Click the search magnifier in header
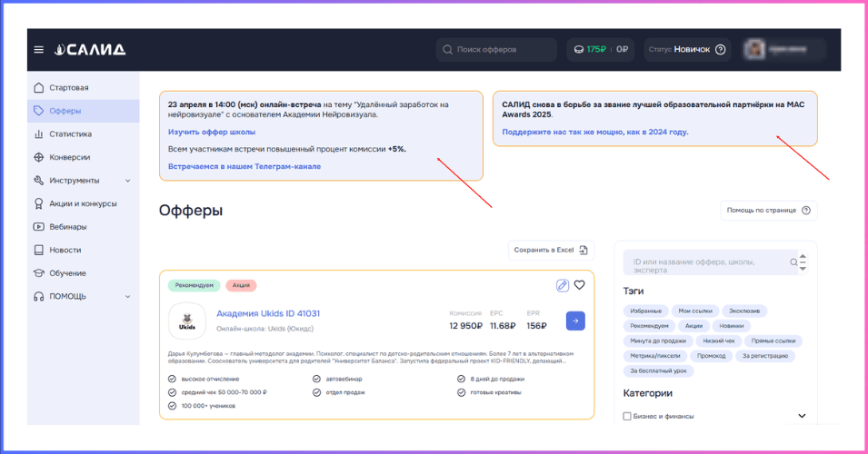This screenshot has height=454, width=868. coord(448,50)
